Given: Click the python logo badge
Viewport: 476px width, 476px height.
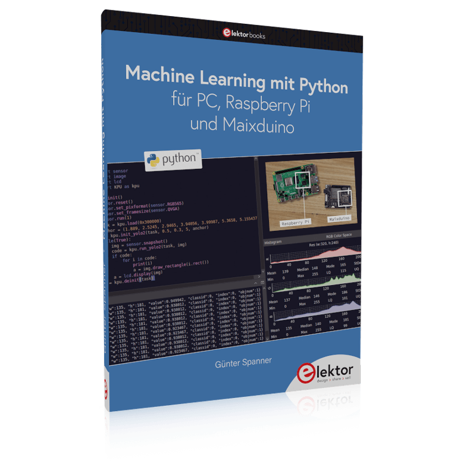Looking at the screenshot, I should [x=173, y=159].
